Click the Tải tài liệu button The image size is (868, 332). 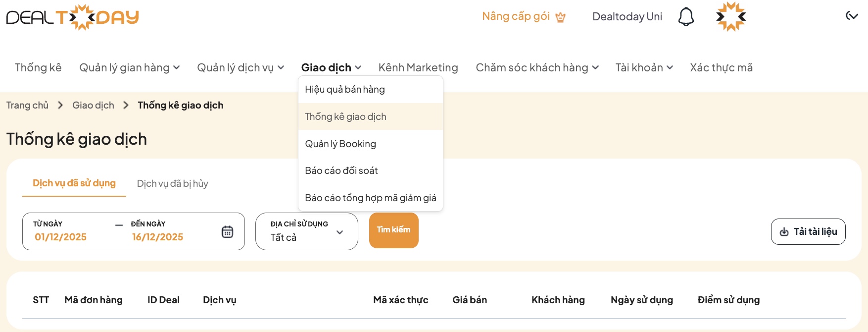[808, 231]
